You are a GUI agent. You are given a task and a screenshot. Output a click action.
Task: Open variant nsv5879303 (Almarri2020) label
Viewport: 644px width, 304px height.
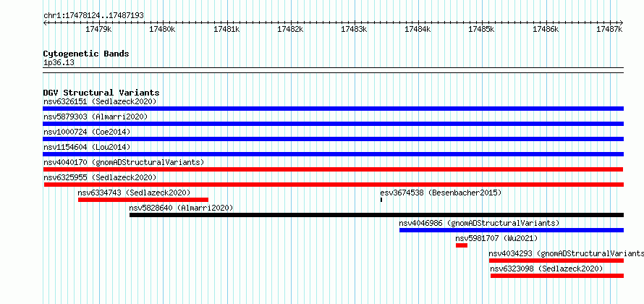click(x=96, y=117)
